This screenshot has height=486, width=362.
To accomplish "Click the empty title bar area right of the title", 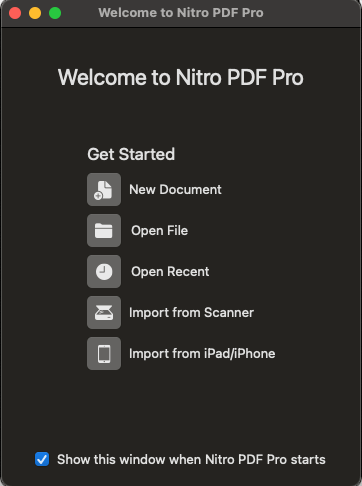I will [312, 13].
